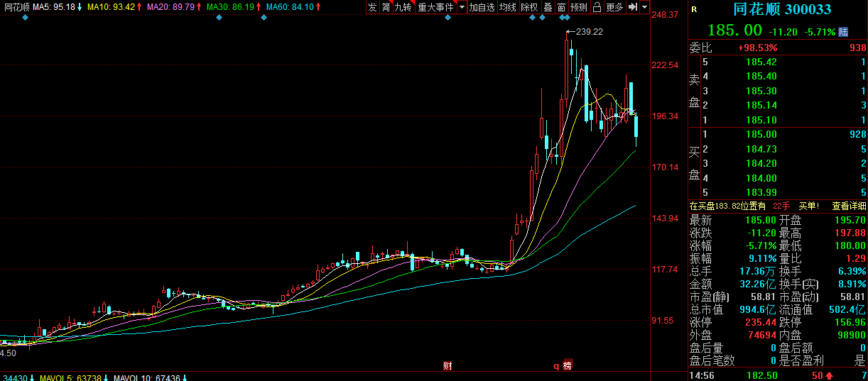This screenshot has width=868, height=381.
Task: Click the red up arrow in the 14:56 row
Action: tap(829, 375)
